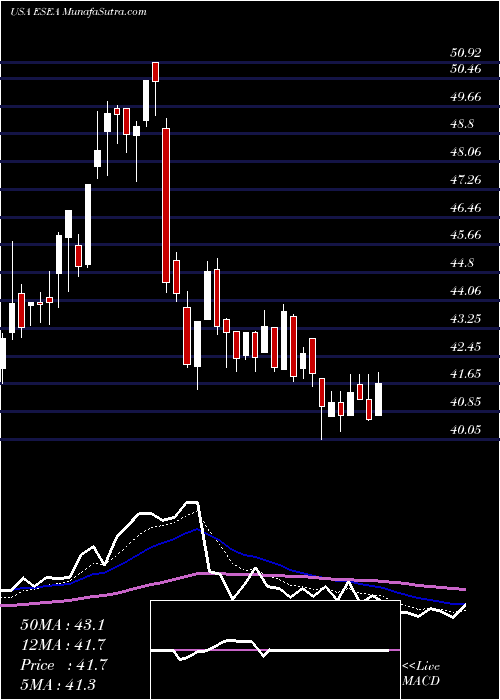Viewport: 500px width, 700px height.
Task: Click the 44.8 price axis label
Action: tap(462, 263)
